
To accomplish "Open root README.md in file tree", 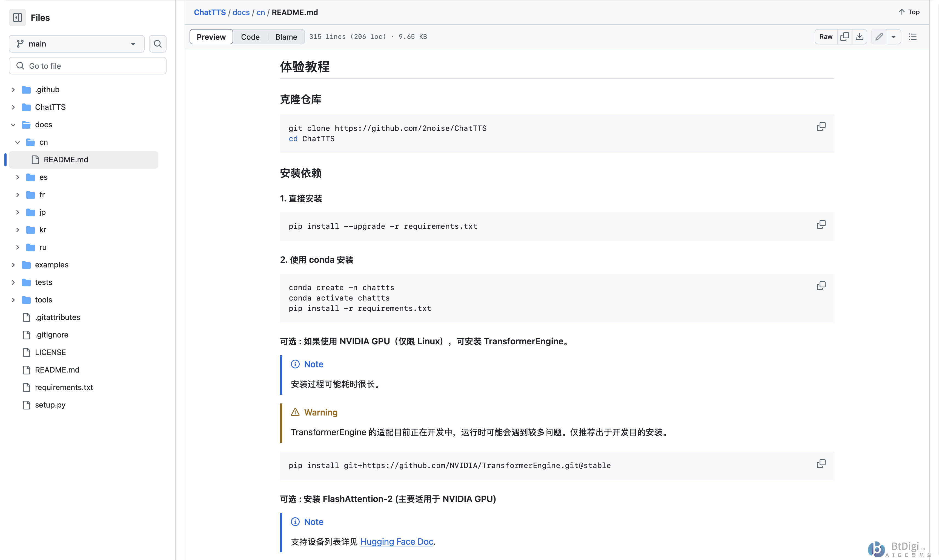I will [57, 370].
